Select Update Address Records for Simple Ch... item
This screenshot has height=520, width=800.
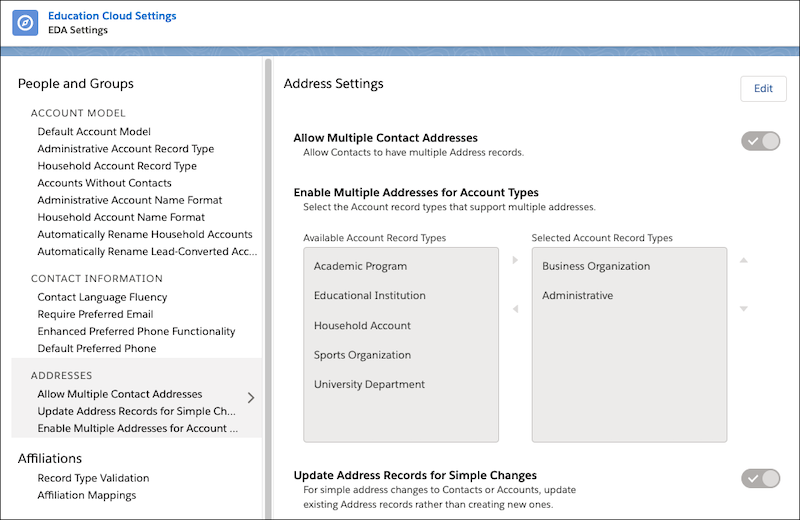coord(136,411)
